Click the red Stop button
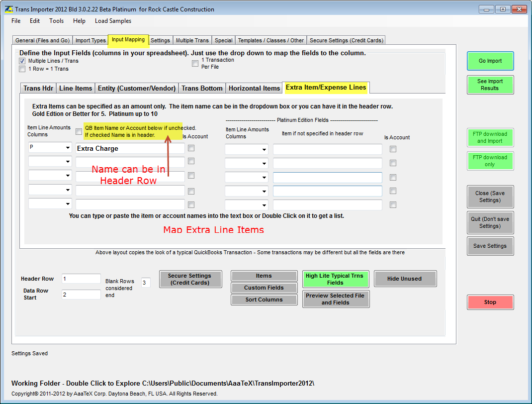 [x=490, y=302]
